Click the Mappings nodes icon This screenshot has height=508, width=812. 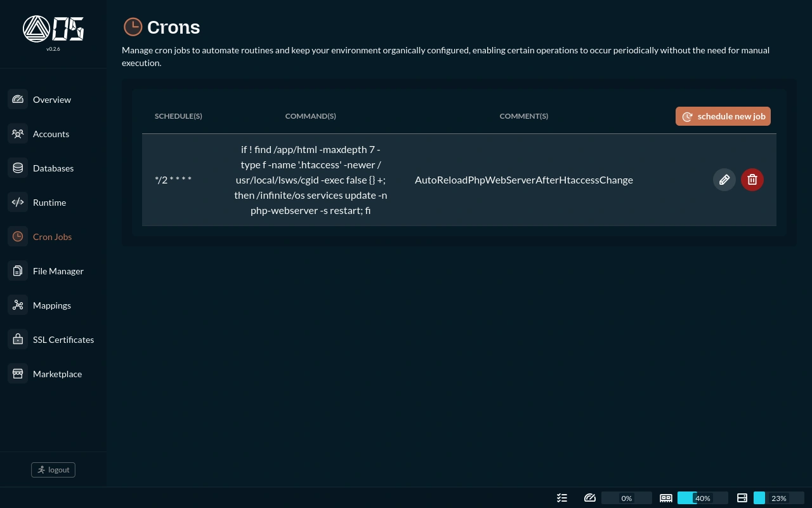pyautogui.click(x=18, y=305)
